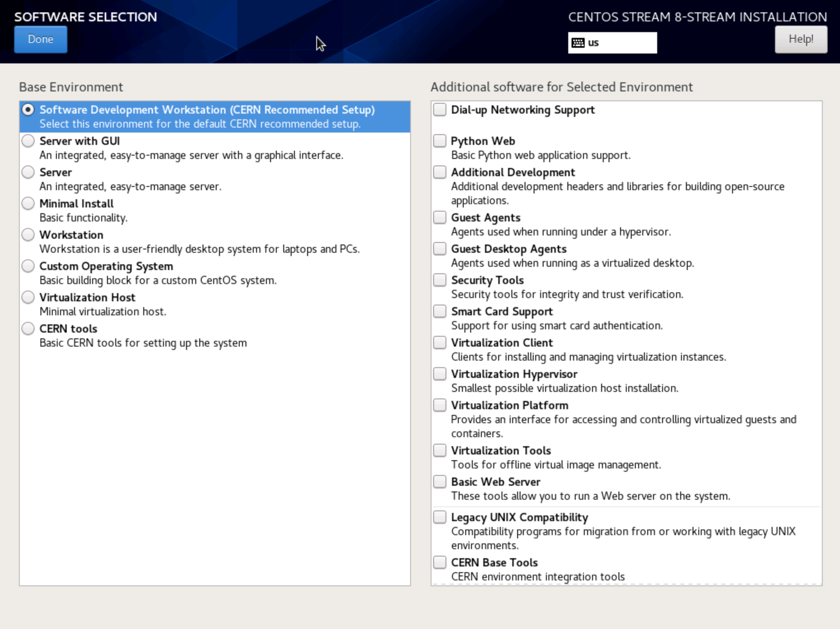
Task: Click 'Basic CERN tools for setting up the system'
Action: coord(143,343)
